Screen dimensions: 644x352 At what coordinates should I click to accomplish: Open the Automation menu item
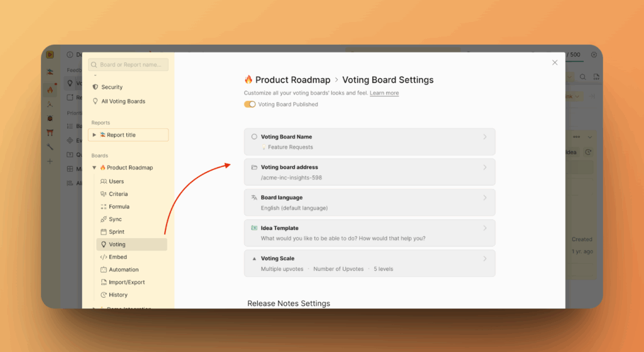tap(123, 270)
